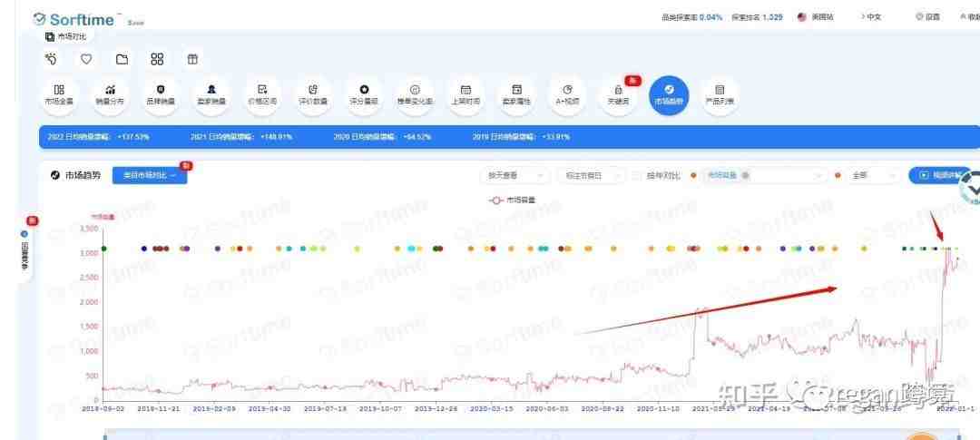Open the 关键词 keywords section
Viewport: 980px width, 440px height.
tap(618, 95)
